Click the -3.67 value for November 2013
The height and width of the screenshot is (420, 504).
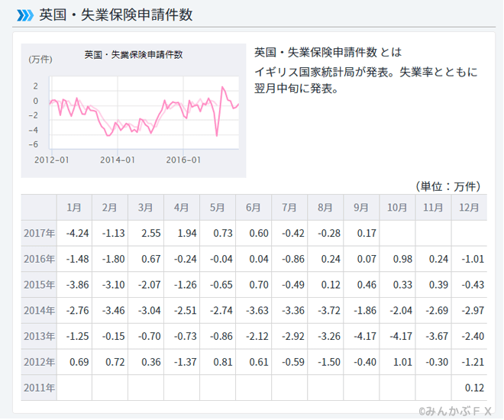(x=437, y=336)
